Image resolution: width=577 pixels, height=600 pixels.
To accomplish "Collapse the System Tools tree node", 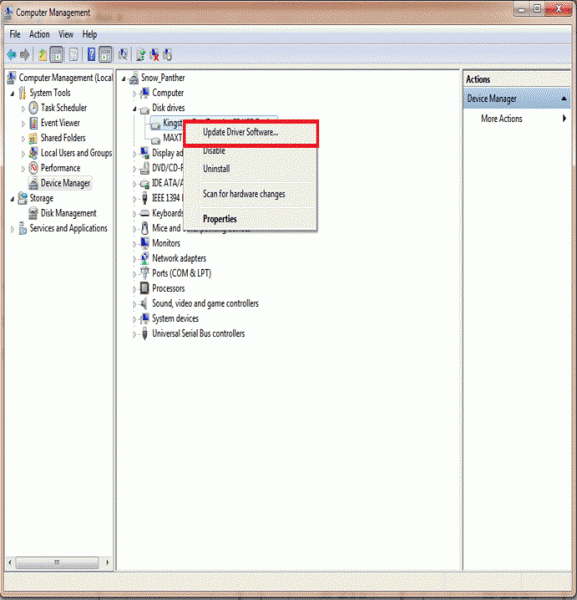I will (x=12, y=93).
